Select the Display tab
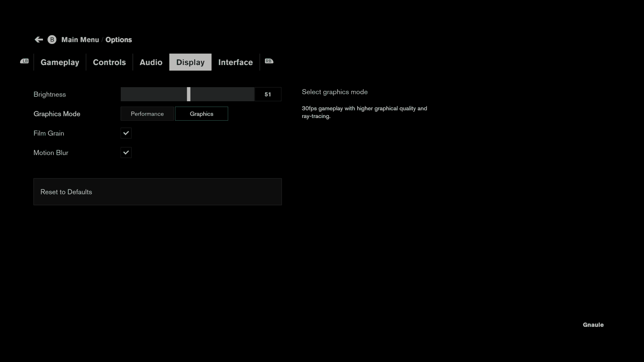 [x=190, y=62]
